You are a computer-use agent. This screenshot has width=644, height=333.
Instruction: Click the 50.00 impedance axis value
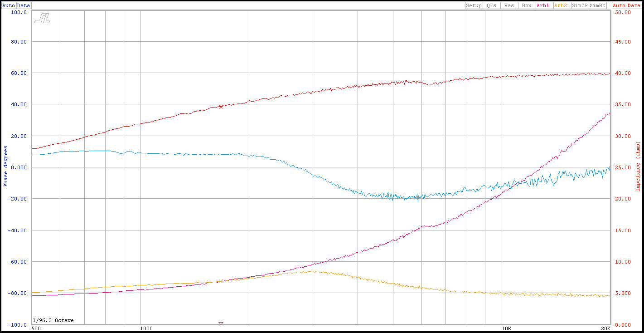[x=622, y=12]
